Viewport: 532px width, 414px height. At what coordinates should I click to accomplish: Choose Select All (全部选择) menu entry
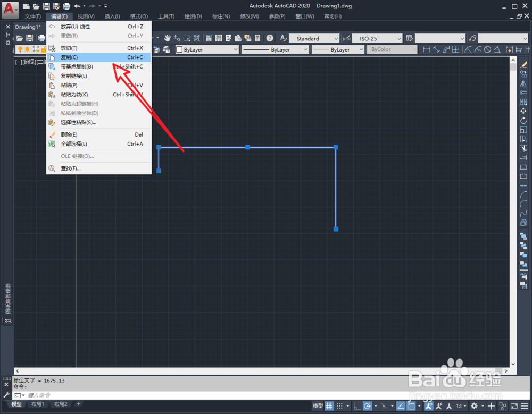(x=99, y=144)
